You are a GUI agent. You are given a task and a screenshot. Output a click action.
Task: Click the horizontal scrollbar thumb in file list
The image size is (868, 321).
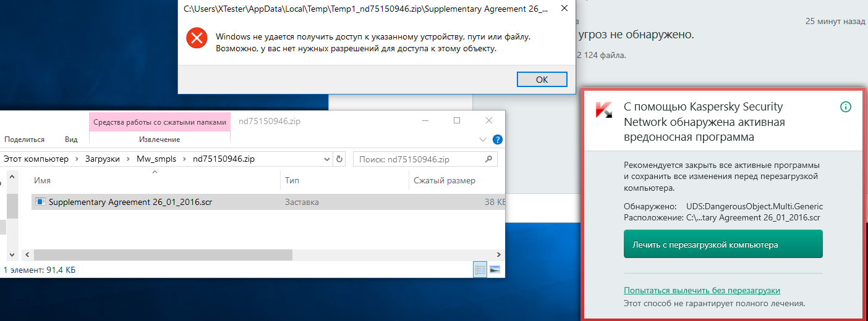coord(163,254)
